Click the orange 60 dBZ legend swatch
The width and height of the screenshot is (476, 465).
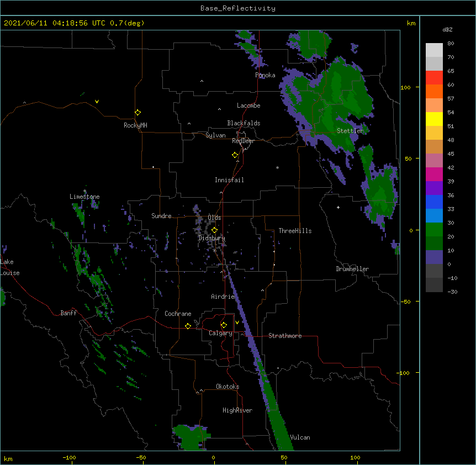click(434, 91)
